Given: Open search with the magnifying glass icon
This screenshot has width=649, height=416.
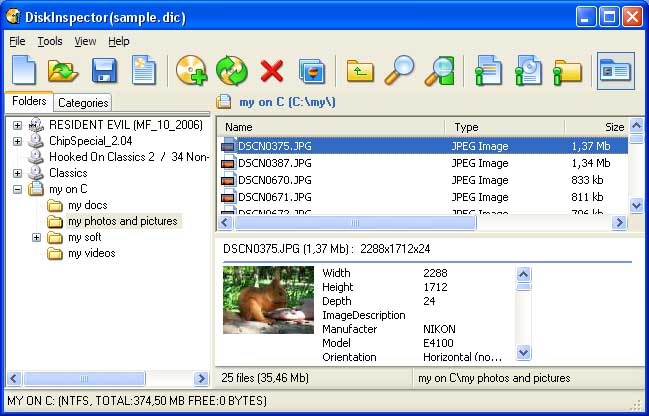Looking at the screenshot, I should [399, 70].
